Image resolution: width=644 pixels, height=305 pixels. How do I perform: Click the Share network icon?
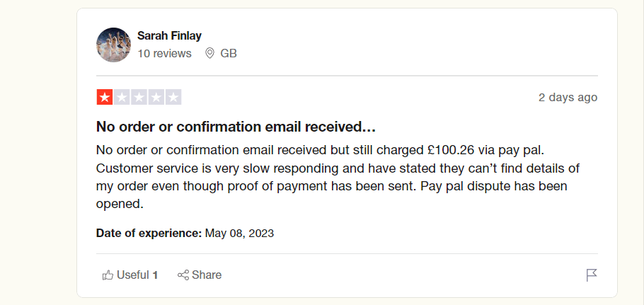point(183,275)
